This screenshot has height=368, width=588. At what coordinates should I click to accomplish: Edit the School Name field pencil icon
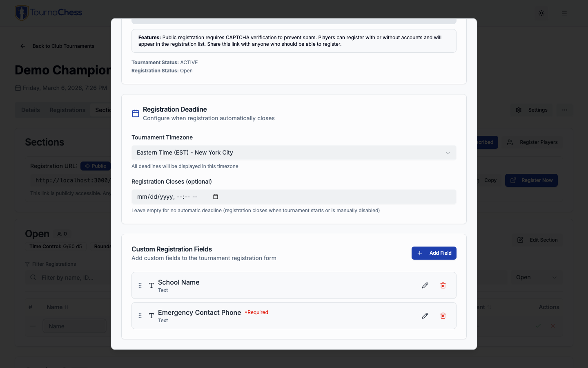(x=425, y=285)
